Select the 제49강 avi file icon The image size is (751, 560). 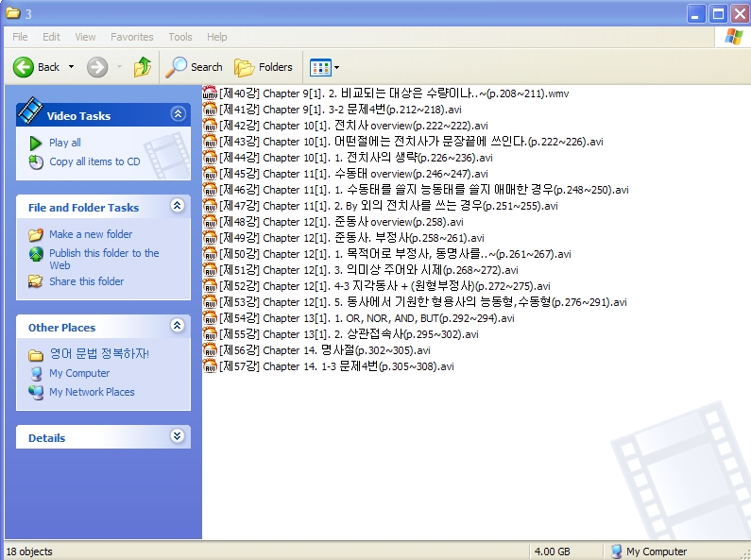pos(210,237)
